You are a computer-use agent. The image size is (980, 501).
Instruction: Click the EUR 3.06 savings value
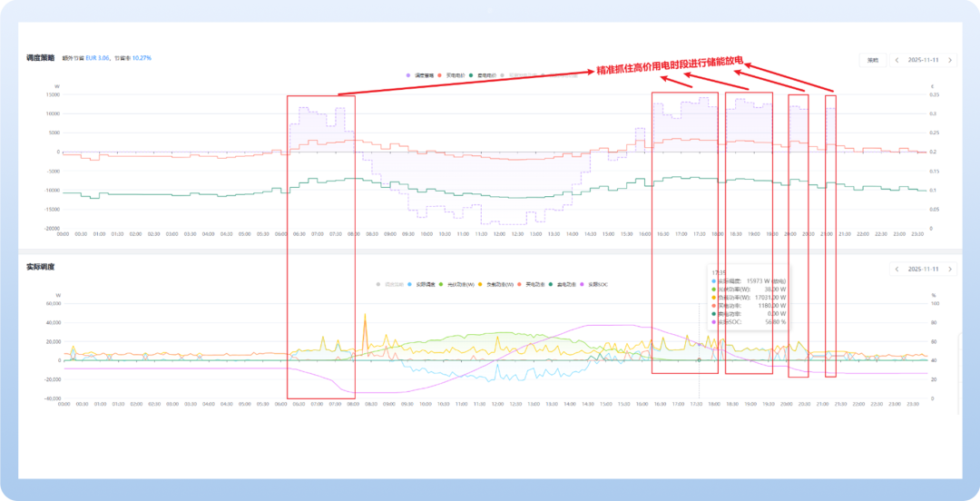point(98,58)
